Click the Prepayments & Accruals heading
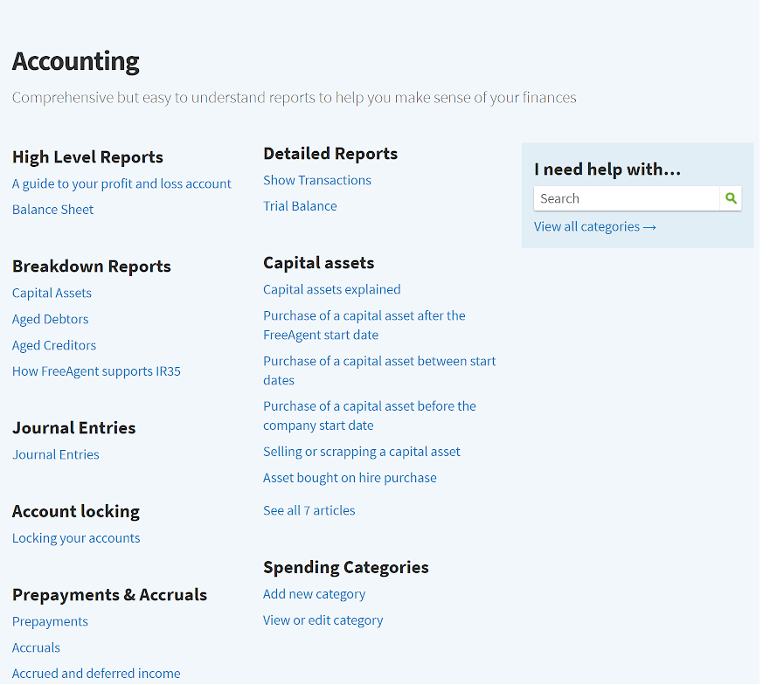Image resolution: width=784 pixels, height=685 pixels. (109, 595)
